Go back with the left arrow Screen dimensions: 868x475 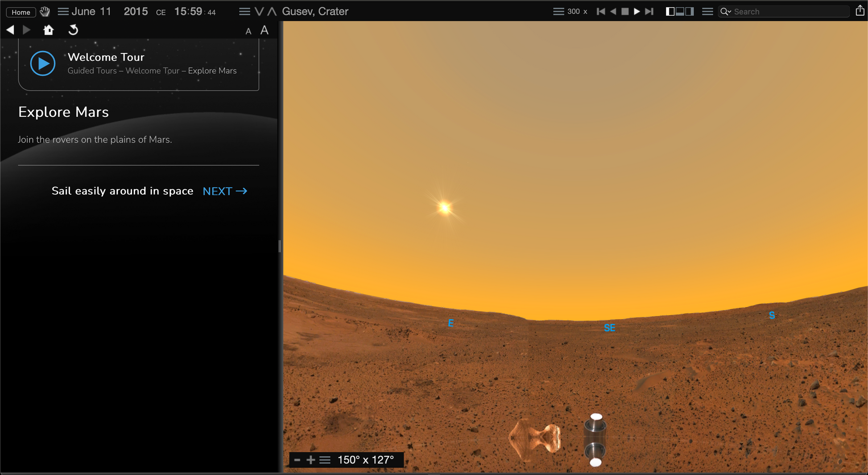(x=10, y=30)
